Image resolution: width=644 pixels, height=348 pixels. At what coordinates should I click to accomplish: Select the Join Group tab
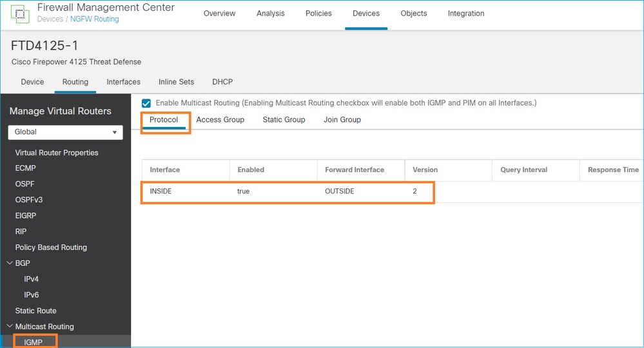tap(342, 120)
